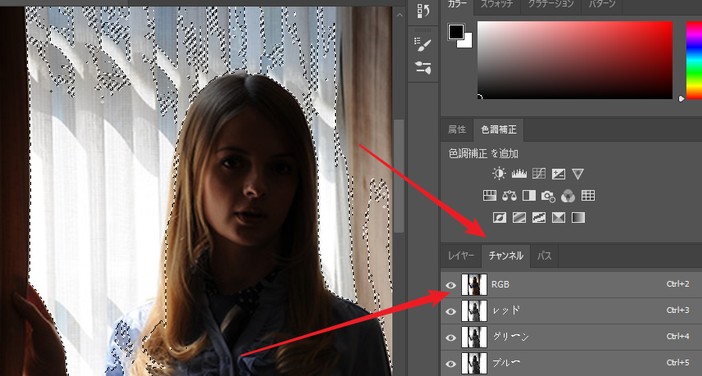Click the Ctrl+4 shortcut label
The width and height of the screenshot is (702, 376).
(678, 337)
